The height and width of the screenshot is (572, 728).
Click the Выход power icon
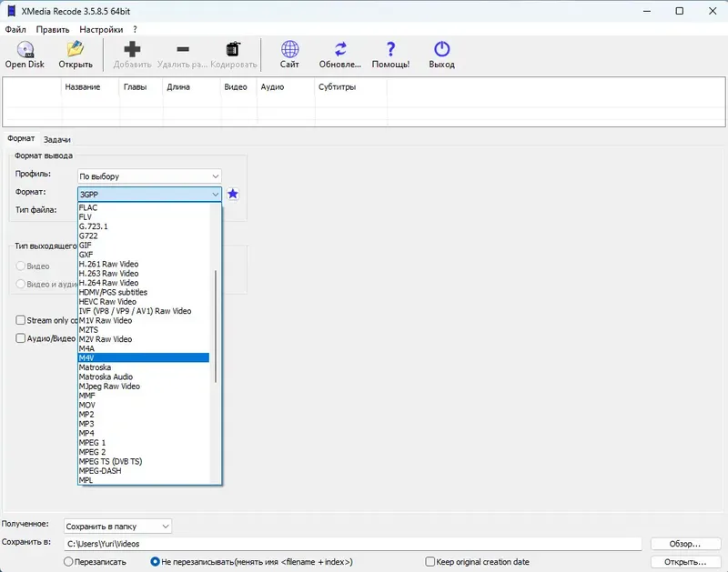(x=441, y=49)
